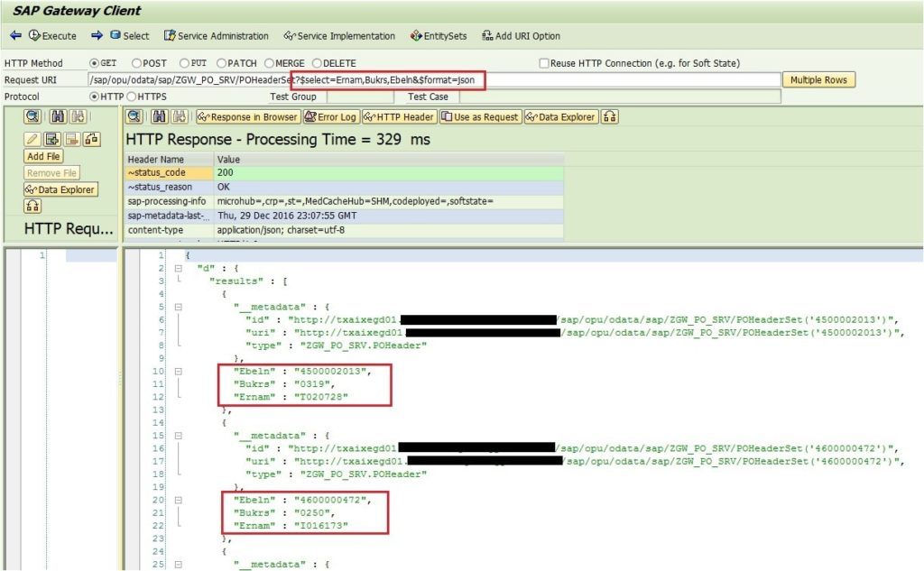The image size is (924, 571).
Task: Open the EntitySets list
Action: 439,36
